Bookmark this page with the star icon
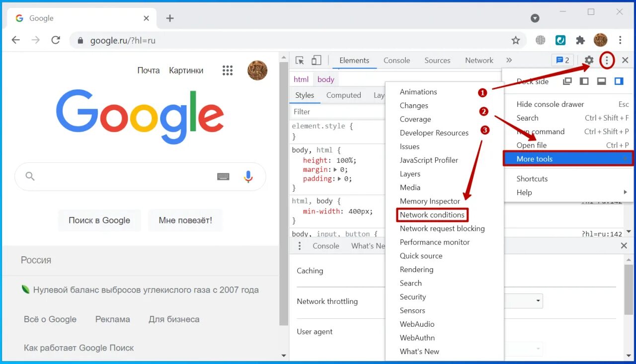 click(x=516, y=40)
